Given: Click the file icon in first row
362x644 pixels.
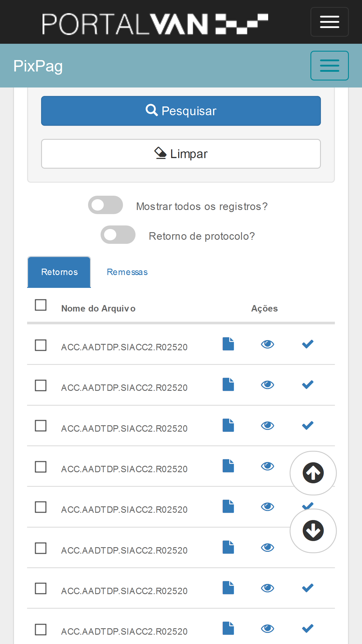Looking at the screenshot, I should pos(228,344).
